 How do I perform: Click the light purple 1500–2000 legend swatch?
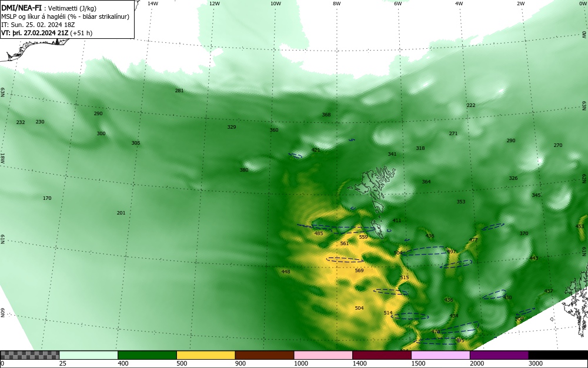point(440,355)
